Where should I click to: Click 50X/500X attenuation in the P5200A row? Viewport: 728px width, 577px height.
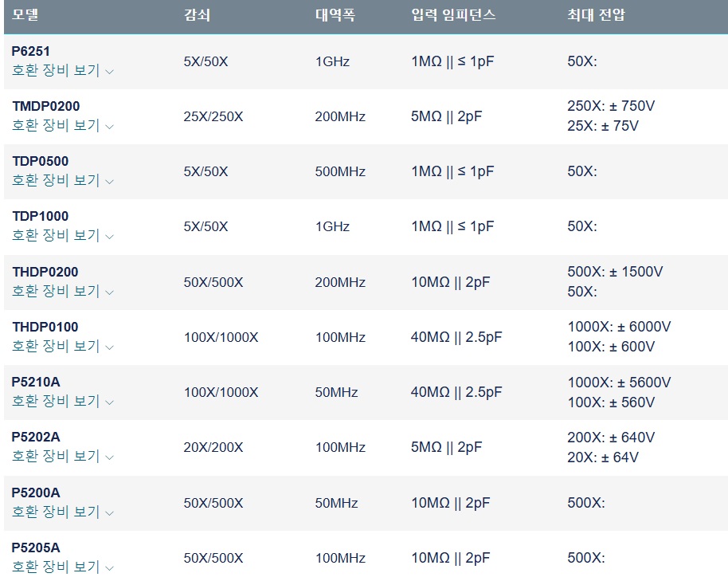213,503
